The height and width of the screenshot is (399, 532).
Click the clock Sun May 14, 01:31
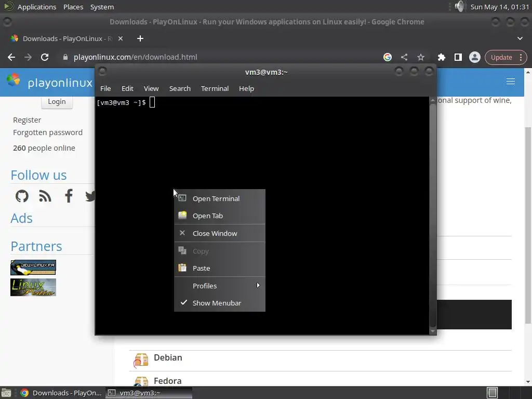coord(499,7)
